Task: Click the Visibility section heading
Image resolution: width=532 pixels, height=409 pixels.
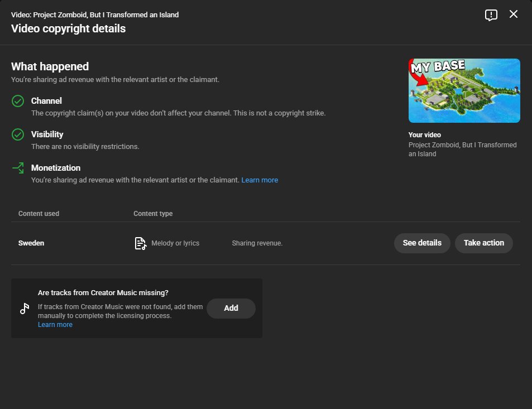Action: [47, 134]
